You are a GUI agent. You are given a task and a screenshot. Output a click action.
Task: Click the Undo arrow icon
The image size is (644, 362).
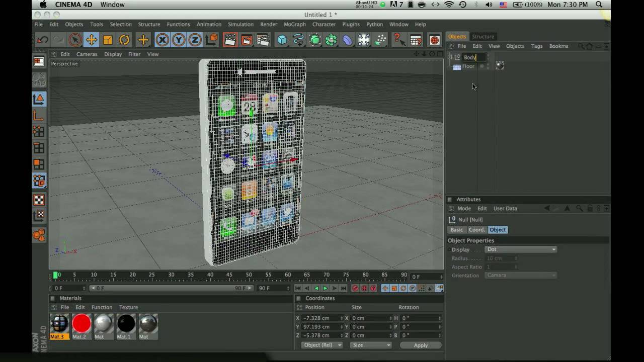tap(43, 40)
